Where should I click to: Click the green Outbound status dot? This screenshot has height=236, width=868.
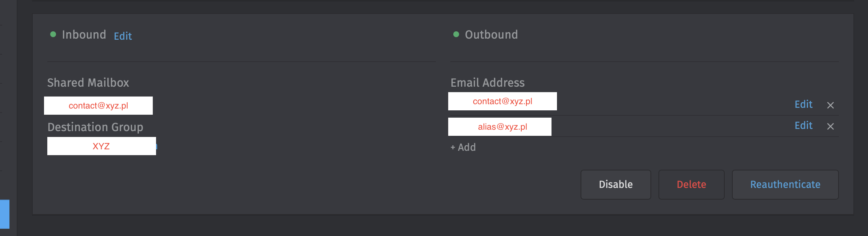click(x=456, y=34)
